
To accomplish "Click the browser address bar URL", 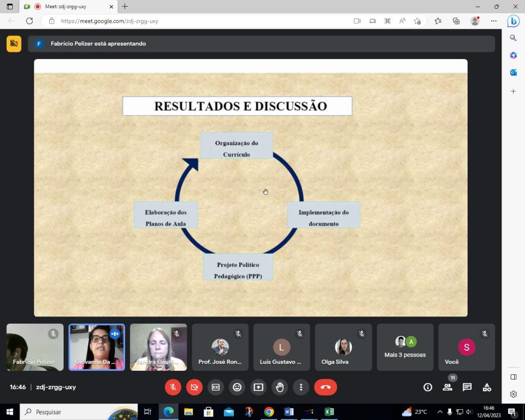I will tap(110, 21).
